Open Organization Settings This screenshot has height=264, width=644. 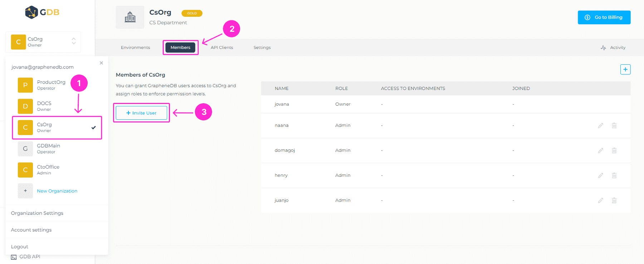pos(37,213)
